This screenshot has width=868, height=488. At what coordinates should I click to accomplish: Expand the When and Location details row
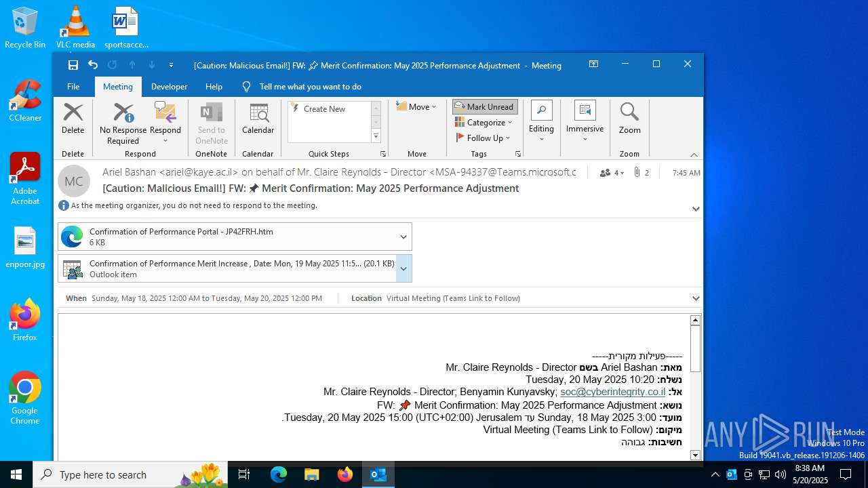pos(696,298)
